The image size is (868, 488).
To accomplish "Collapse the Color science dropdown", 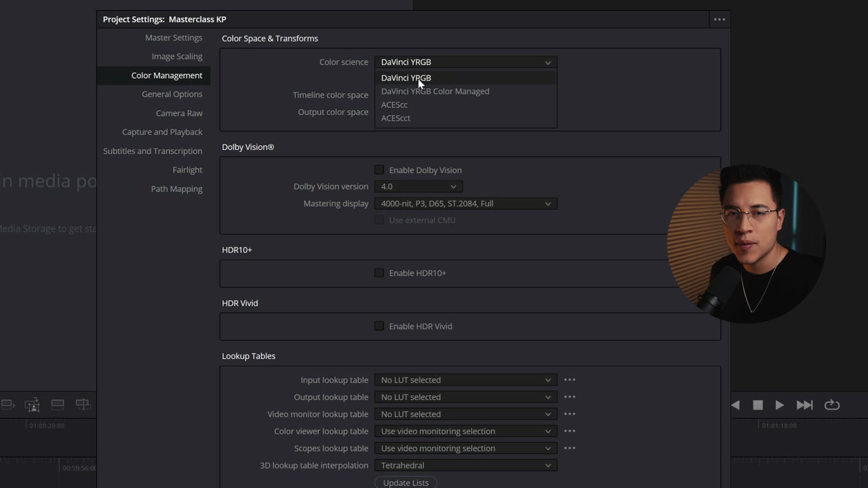I will 466,62.
